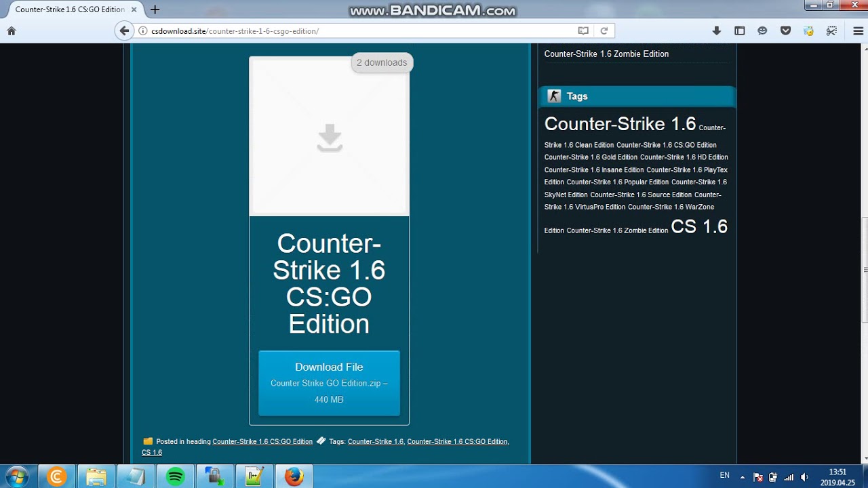Toggle Reader View icon in address bar
868x488 pixels.
[583, 30]
